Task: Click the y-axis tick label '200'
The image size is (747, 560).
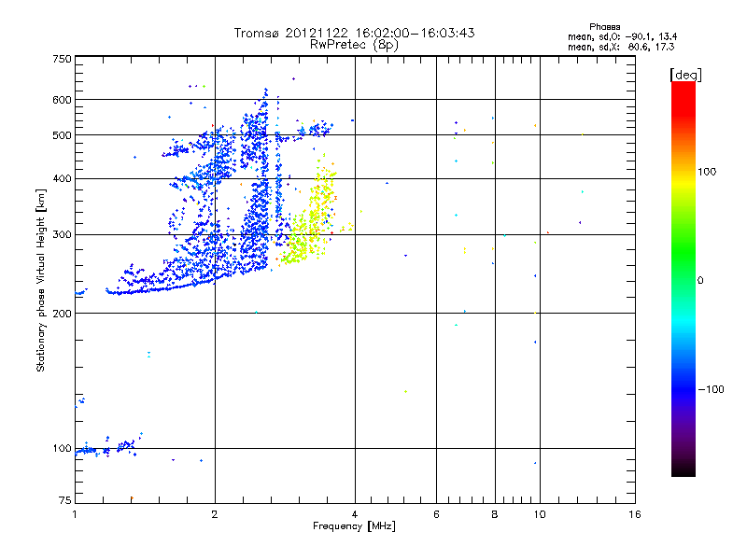Action: (x=62, y=314)
